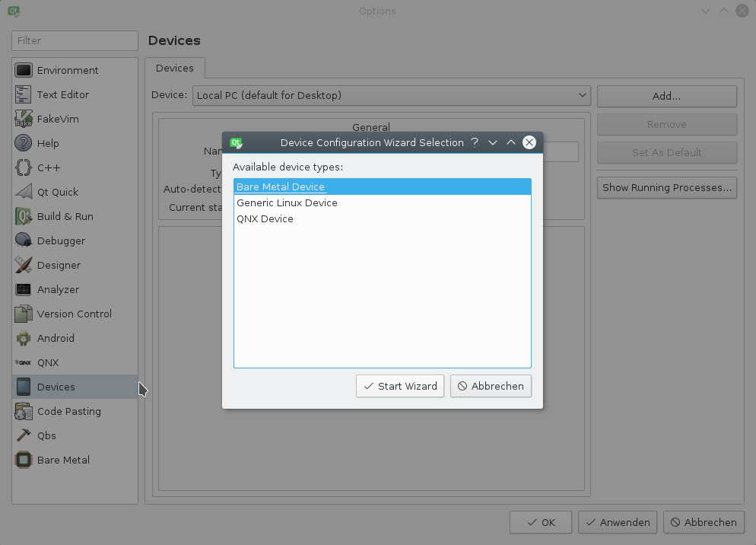Select the Qbs hammer icon
This screenshot has height=545, width=756.
(23, 435)
